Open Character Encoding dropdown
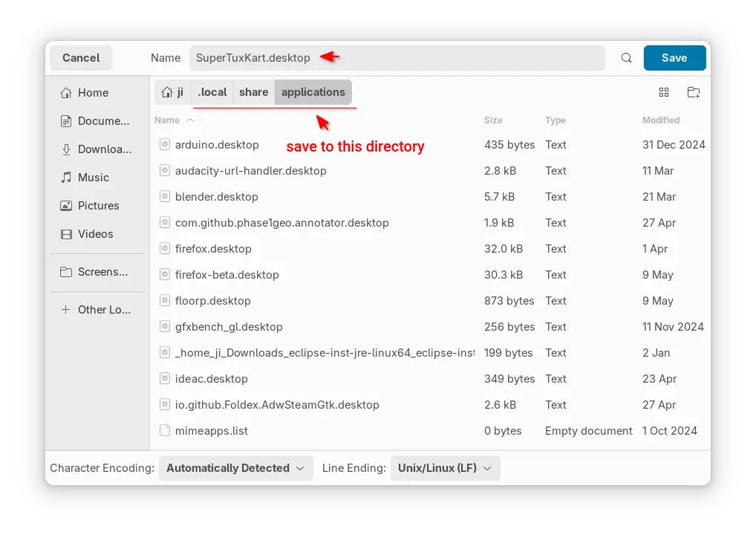The image size is (756, 535). click(x=235, y=468)
